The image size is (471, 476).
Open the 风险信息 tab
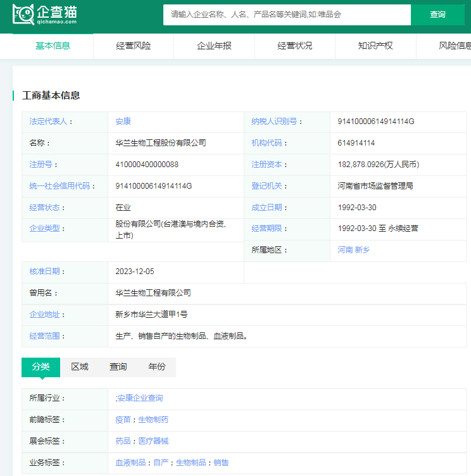[x=453, y=46]
